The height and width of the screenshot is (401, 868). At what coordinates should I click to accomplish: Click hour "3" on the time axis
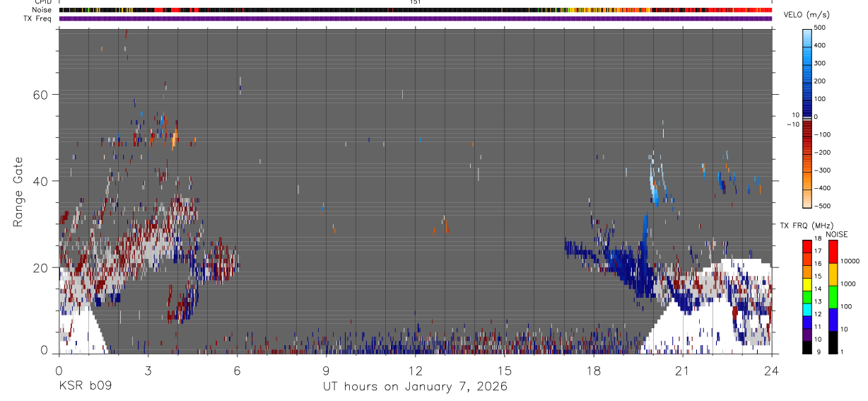(148, 370)
